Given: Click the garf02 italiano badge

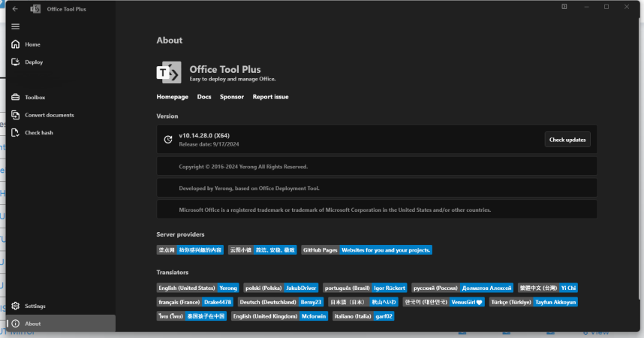Looking at the screenshot, I should click(x=363, y=316).
